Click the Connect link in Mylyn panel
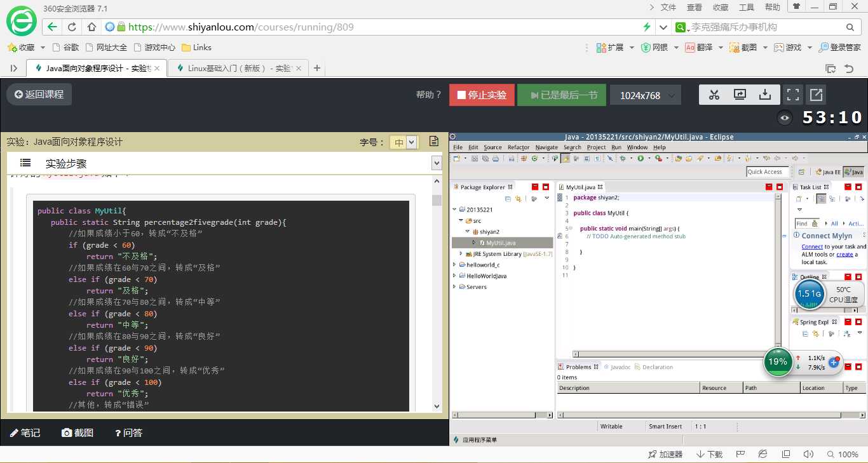 click(812, 246)
